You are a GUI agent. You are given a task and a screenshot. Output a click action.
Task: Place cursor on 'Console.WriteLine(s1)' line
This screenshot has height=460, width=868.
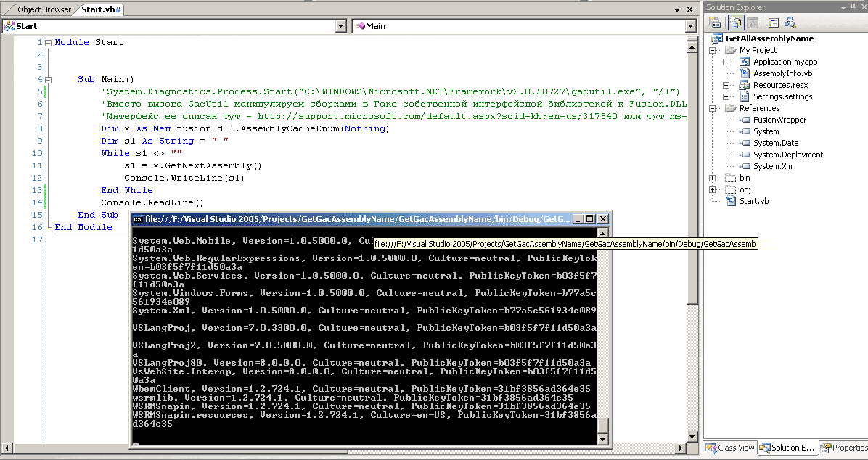[184, 178]
